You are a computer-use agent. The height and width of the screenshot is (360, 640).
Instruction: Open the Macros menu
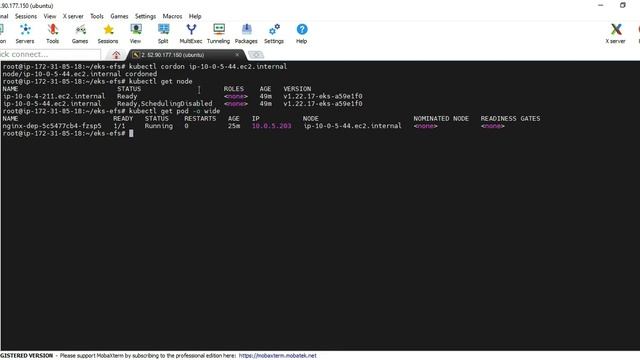pos(172,16)
